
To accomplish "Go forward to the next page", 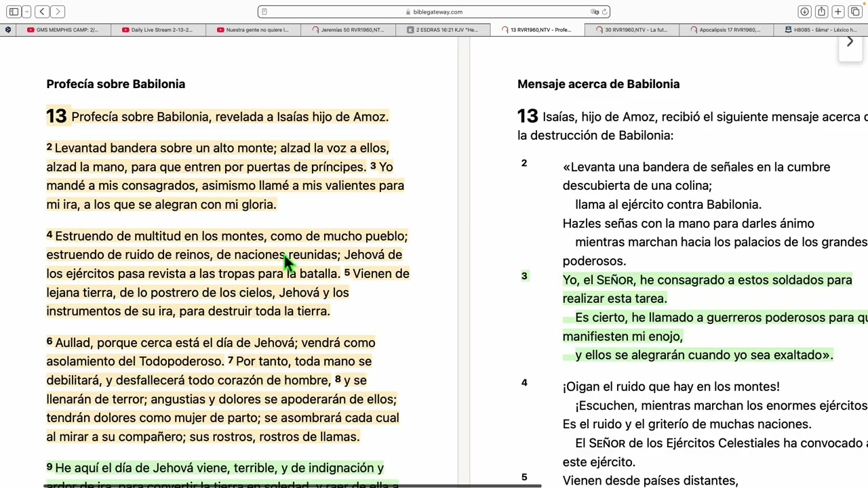I will (58, 12).
